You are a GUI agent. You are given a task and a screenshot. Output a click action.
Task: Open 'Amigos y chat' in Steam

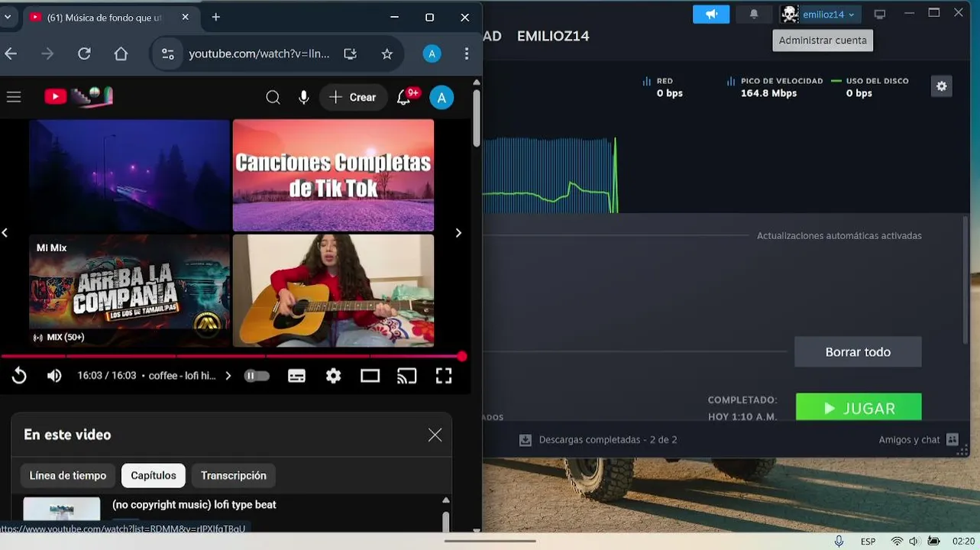pos(918,439)
